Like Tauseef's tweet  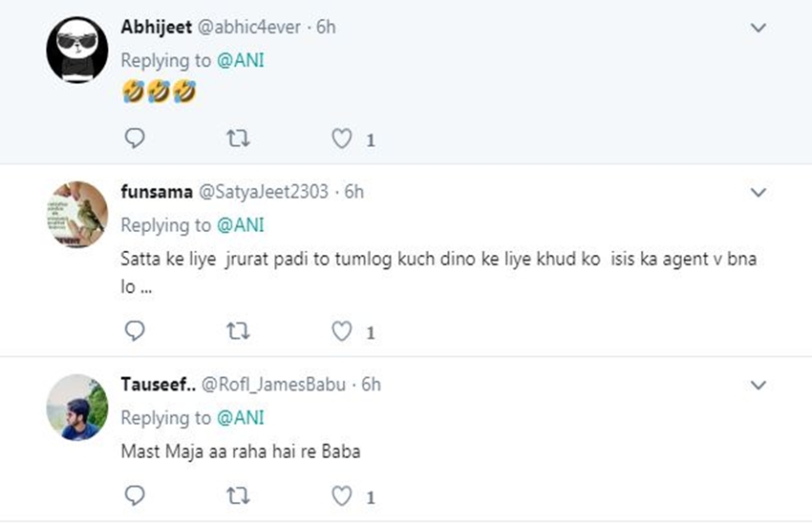point(341,496)
